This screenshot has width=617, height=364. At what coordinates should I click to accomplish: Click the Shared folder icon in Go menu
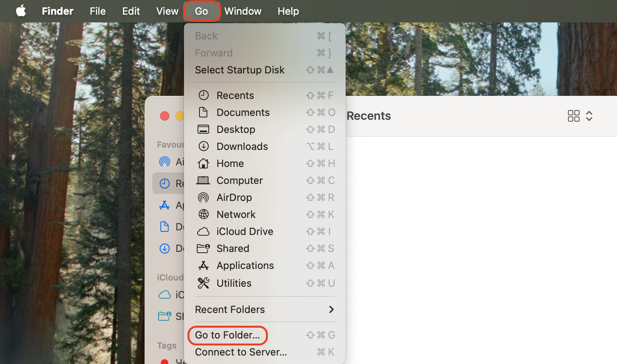click(203, 248)
